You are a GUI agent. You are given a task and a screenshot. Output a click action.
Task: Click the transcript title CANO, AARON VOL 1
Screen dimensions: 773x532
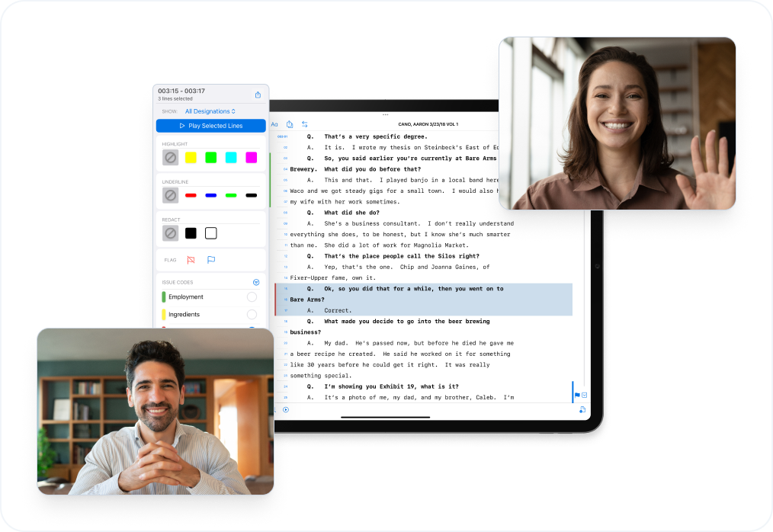tap(428, 124)
